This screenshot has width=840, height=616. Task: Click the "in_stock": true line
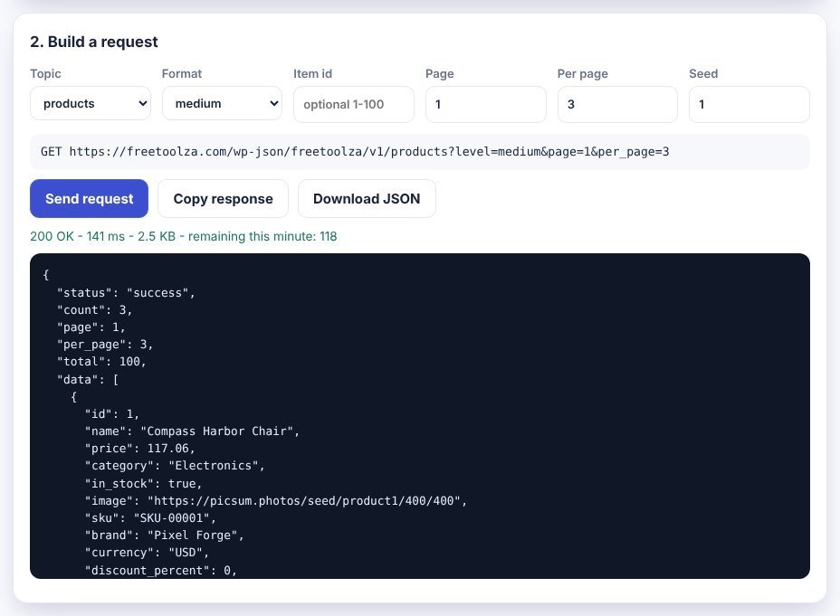tap(143, 483)
